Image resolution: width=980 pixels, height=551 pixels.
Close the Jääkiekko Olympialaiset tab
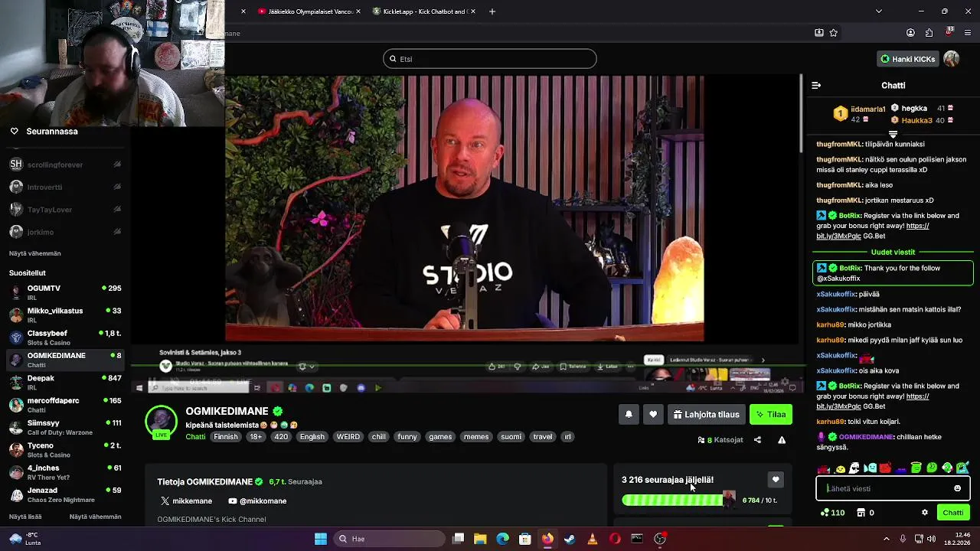click(360, 11)
